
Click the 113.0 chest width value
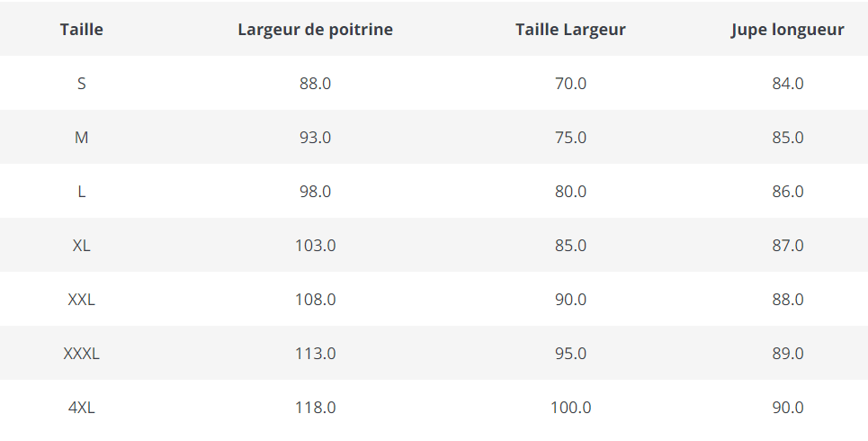pyautogui.click(x=315, y=354)
